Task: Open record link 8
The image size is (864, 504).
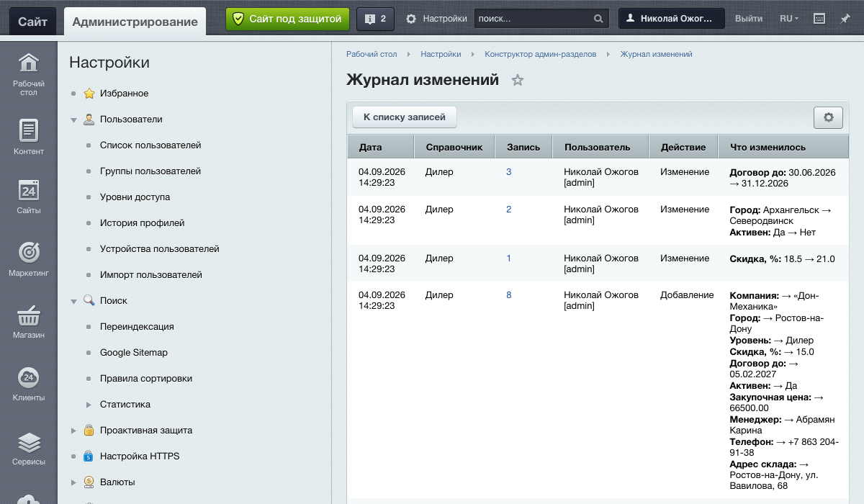Action: tap(509, 295)
